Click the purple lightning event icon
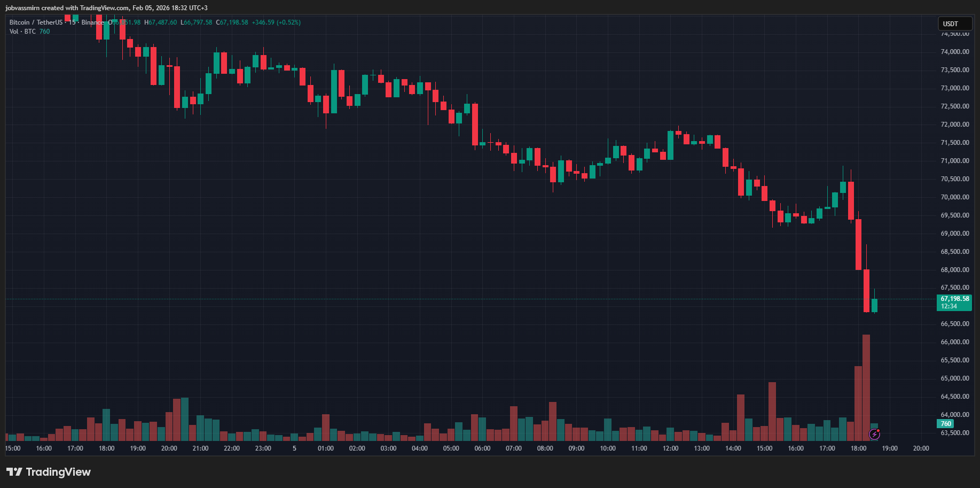 pyautogui.click(x=874, y=434)
